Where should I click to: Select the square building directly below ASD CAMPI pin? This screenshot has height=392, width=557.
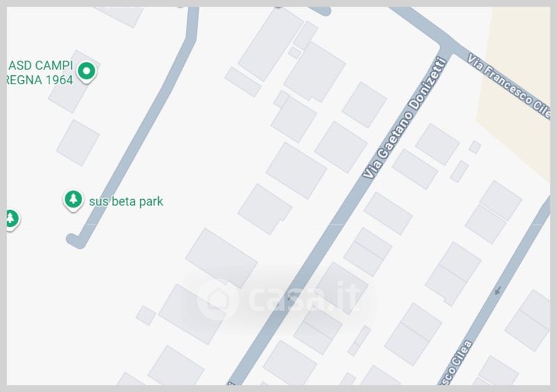tap(78, 143)
